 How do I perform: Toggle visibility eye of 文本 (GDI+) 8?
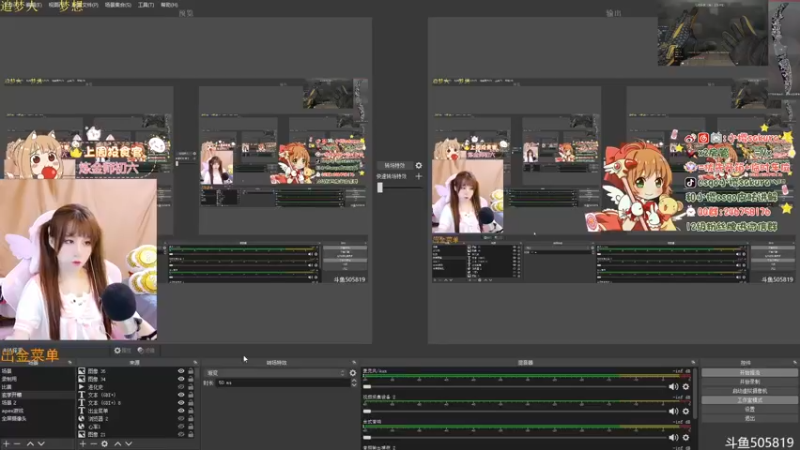click(181, 403)
